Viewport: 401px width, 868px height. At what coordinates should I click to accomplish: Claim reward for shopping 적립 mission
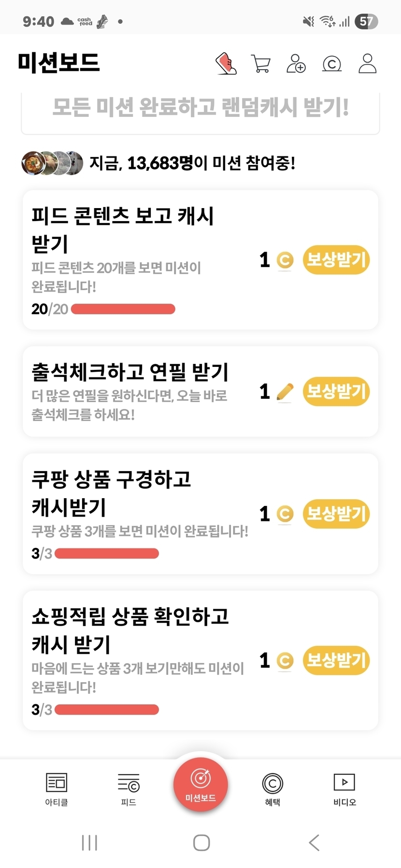click(x=336, y=660)
